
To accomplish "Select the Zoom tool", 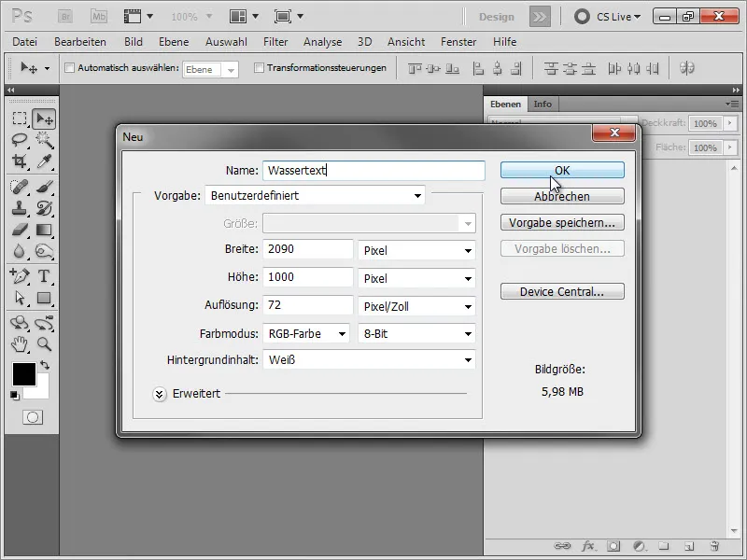I will click(44, 343).
